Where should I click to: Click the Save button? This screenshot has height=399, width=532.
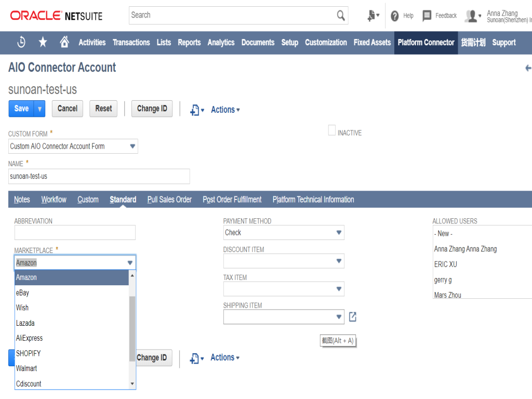coord(21,109)
